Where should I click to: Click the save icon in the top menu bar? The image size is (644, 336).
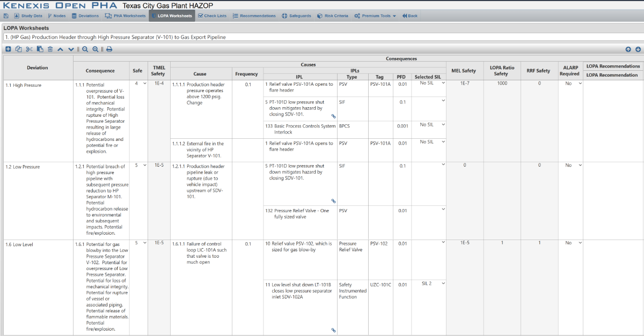[6, 16]
